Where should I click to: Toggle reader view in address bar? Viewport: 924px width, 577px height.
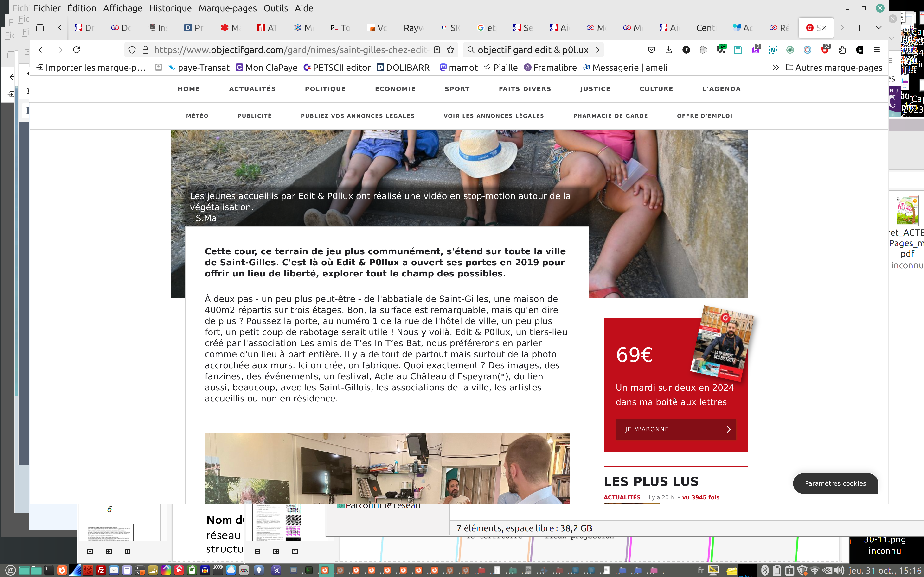437,50
